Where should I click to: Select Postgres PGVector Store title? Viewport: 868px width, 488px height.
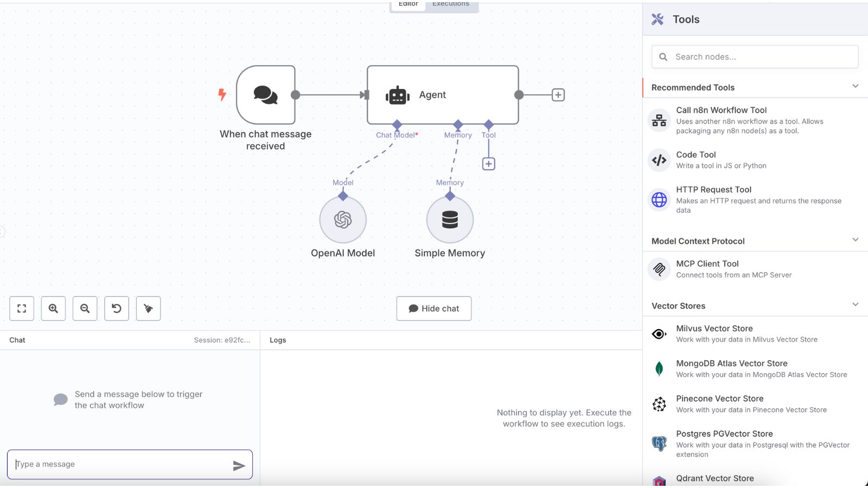coord(725,434)
